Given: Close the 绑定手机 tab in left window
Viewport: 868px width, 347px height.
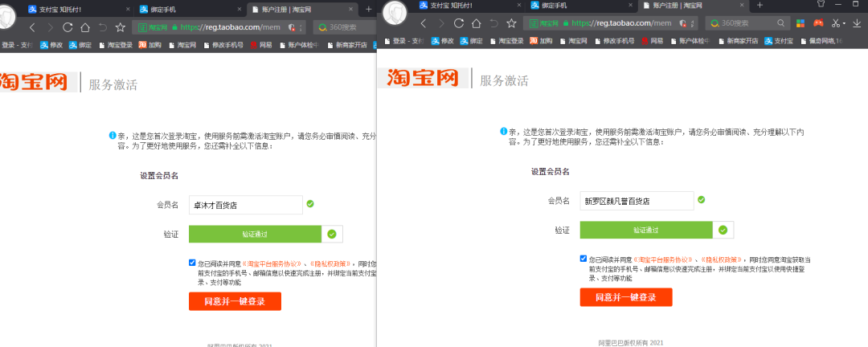Looking at the screenshot, I should [x=239, y=9].
